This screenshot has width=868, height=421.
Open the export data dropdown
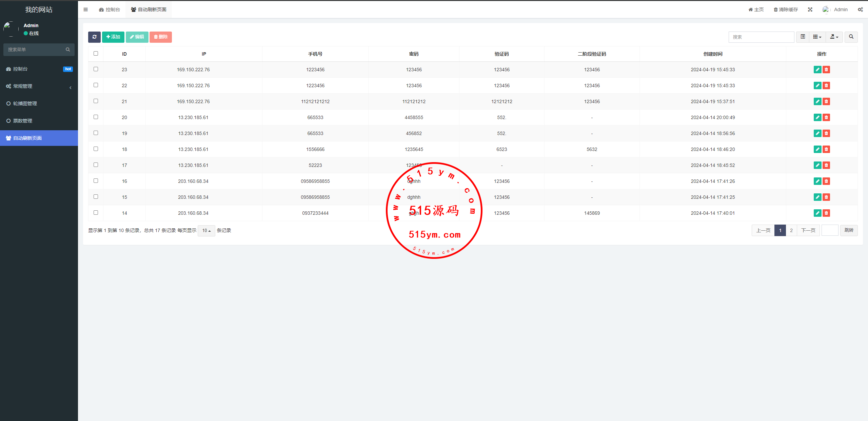pyautogui.click(x=834, y=37)
